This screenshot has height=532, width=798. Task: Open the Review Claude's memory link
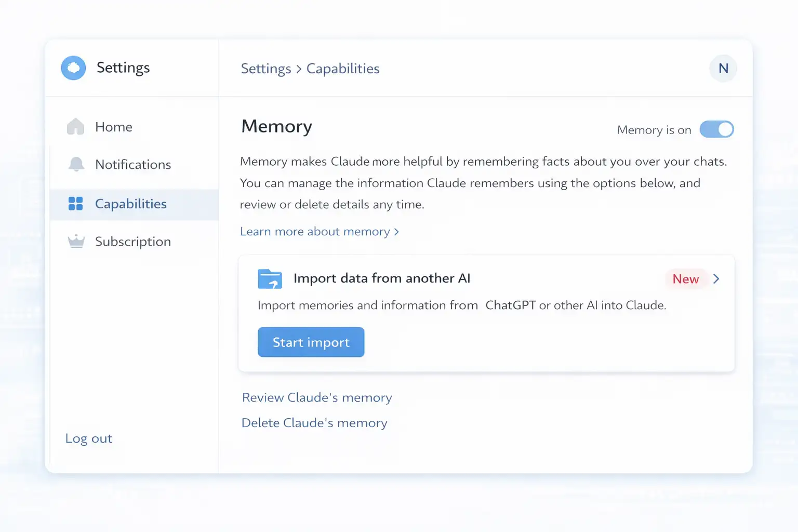tap(317, 397)
